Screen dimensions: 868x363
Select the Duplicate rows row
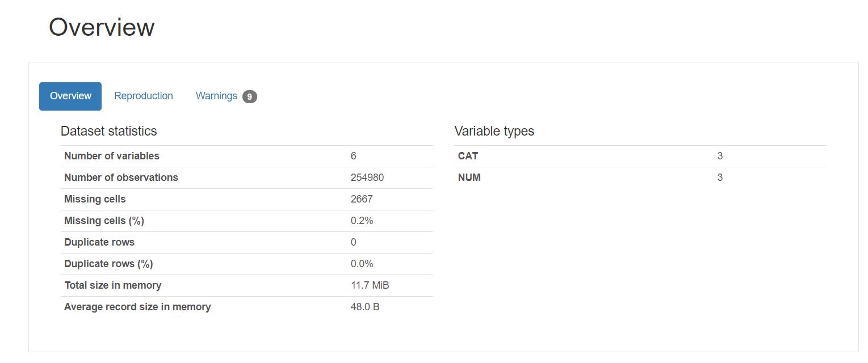pos(99,242)
